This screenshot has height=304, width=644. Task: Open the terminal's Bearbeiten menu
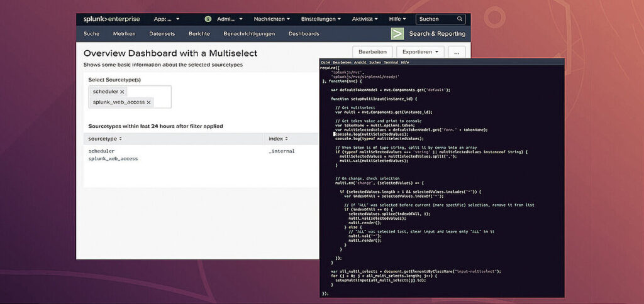point(342,62)
